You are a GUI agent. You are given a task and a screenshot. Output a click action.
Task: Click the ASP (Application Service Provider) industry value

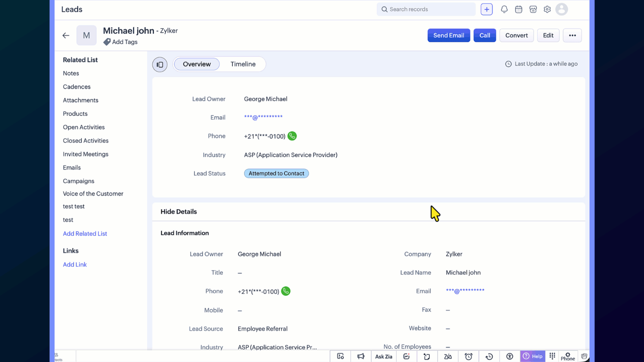[x=291, y=155]
